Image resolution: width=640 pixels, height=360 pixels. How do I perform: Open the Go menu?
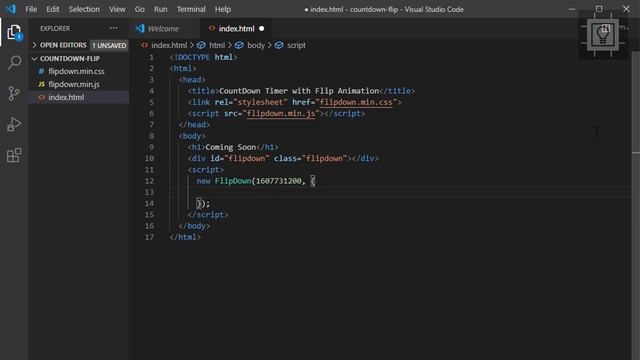(x=140, y=9)
